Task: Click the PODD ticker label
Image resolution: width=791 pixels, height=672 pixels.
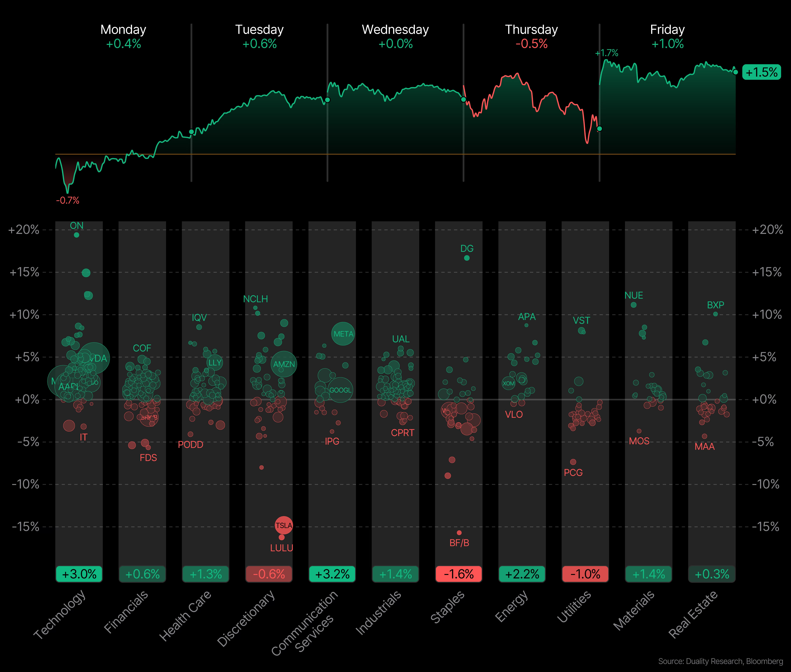Action: point(190,444)
